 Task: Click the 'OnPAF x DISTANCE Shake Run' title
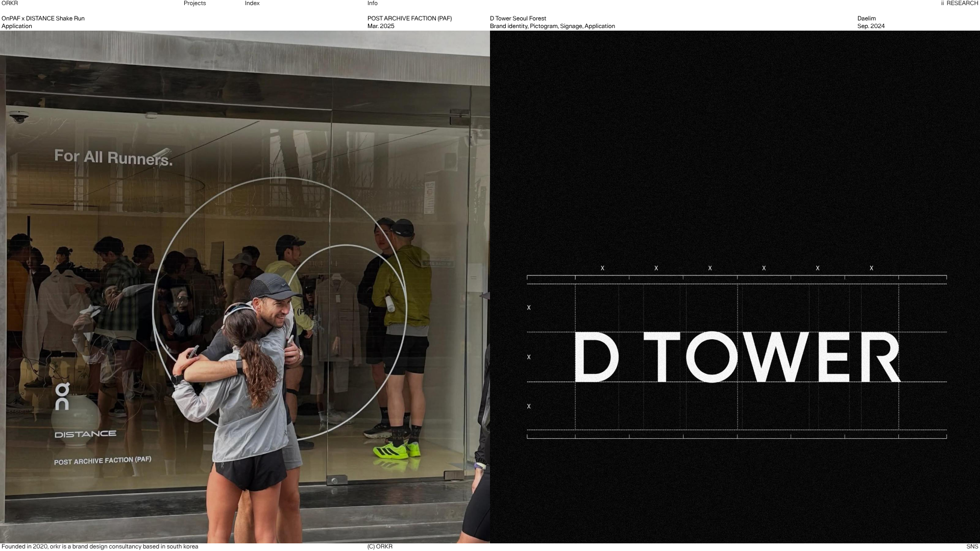43,18
